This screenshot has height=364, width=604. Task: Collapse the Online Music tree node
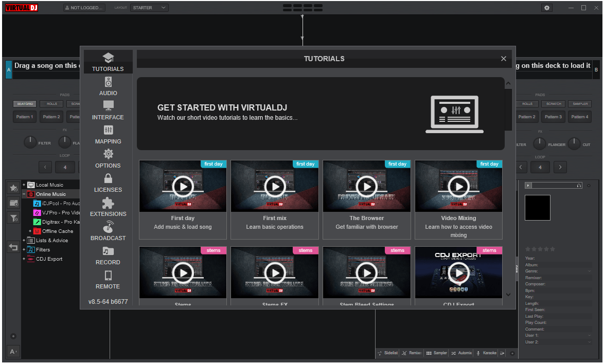[24, 194]
